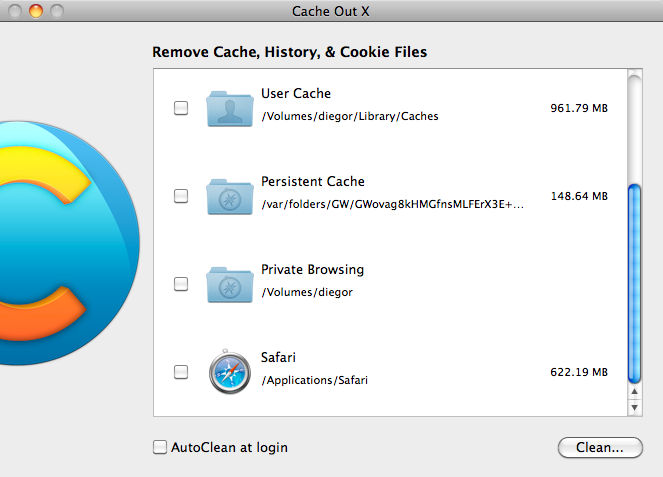This screenshot has height=477, width=663.
Task: Click the Cache Out X logo
Action: 68,243
